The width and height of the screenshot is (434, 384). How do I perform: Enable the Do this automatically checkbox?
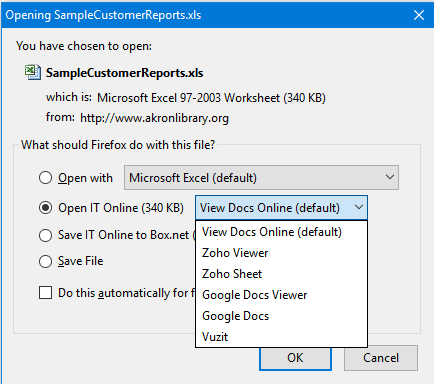[45, 293]
